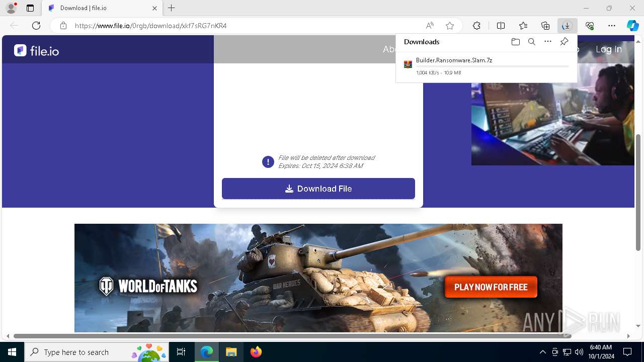This screenshot has height=362, width=644.
Task: Add page to favorites star icon
Action: tap(450, 26)
